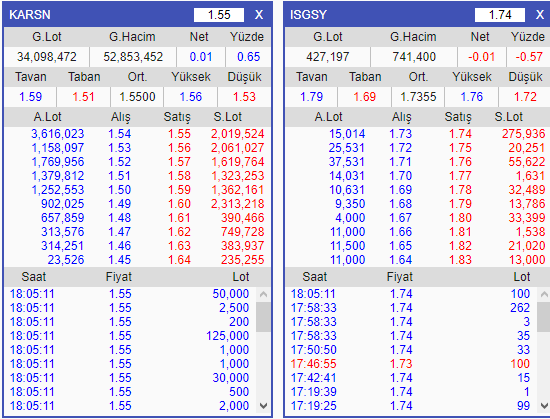Click the ISGSY trades scroll up arrow
Image resolution: width=550 pixels, height=419 pixels.
tap(544, 295)
